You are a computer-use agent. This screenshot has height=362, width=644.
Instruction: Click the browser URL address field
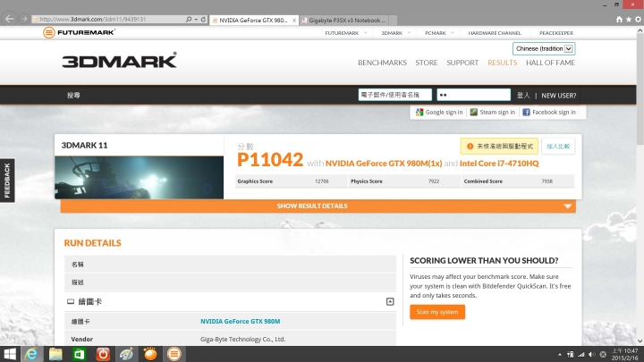point(106,20)
